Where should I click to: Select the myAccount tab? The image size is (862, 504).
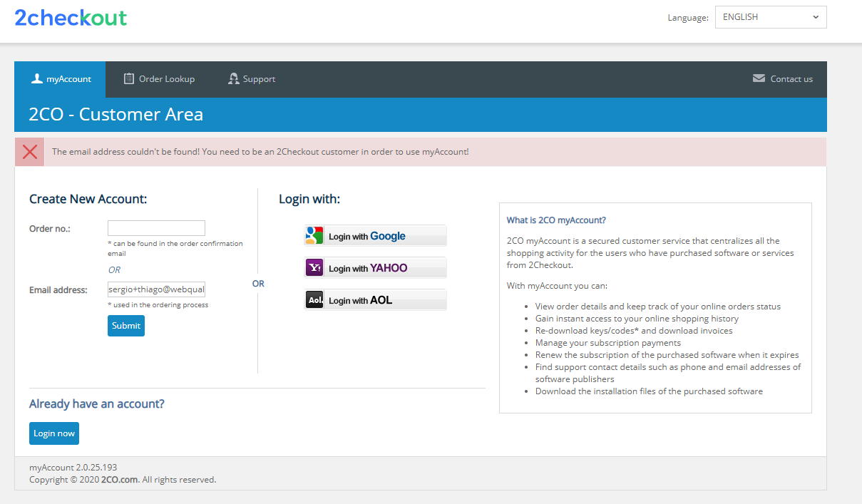point(60,79)
